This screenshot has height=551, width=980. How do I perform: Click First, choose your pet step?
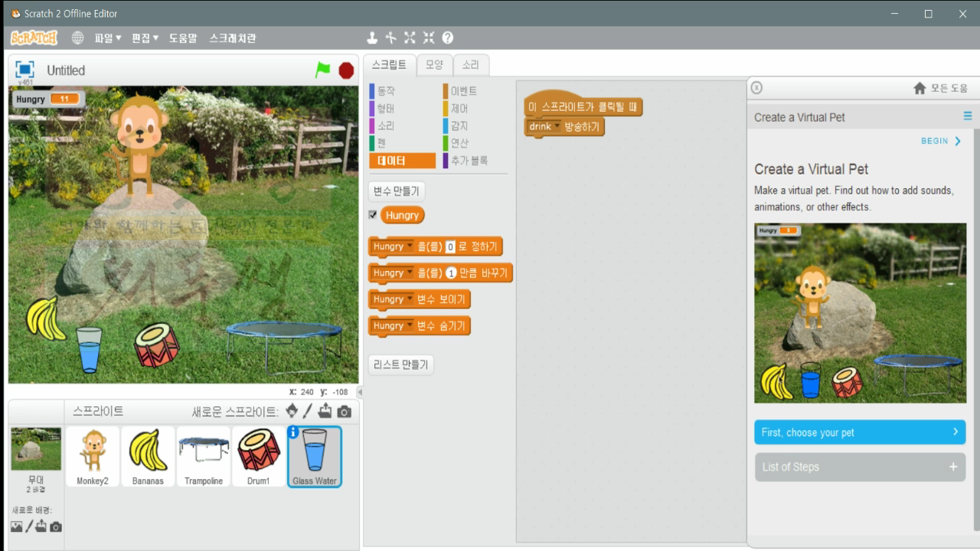tap(860, 432)
